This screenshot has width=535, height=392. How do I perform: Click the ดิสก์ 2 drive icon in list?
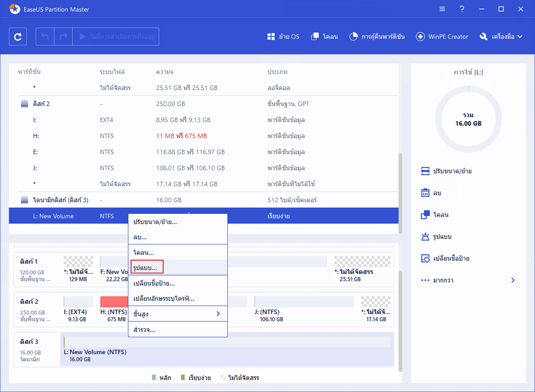[x=25, y=104]
